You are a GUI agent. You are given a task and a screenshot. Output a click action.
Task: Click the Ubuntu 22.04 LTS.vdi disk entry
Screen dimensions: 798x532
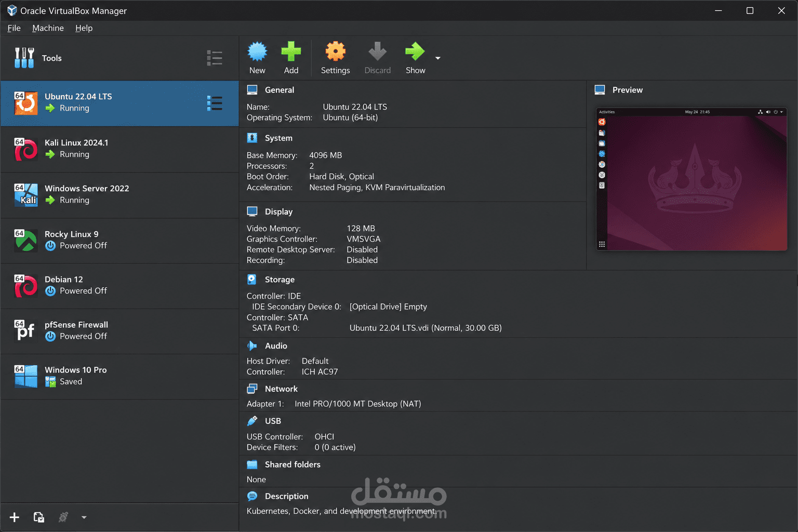coord(425,328)
